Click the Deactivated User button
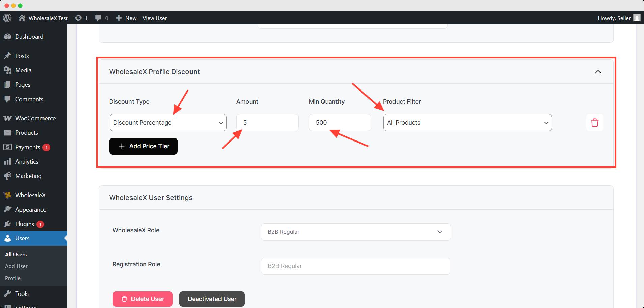The height and width of the screenshot is (308, 644). (212, 299)
